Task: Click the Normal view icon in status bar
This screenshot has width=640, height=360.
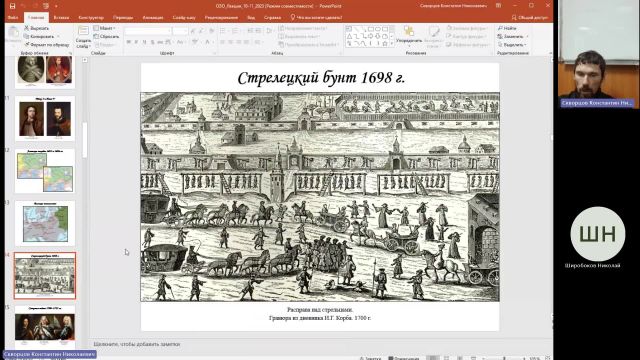Action: click(x=433, y=358)
